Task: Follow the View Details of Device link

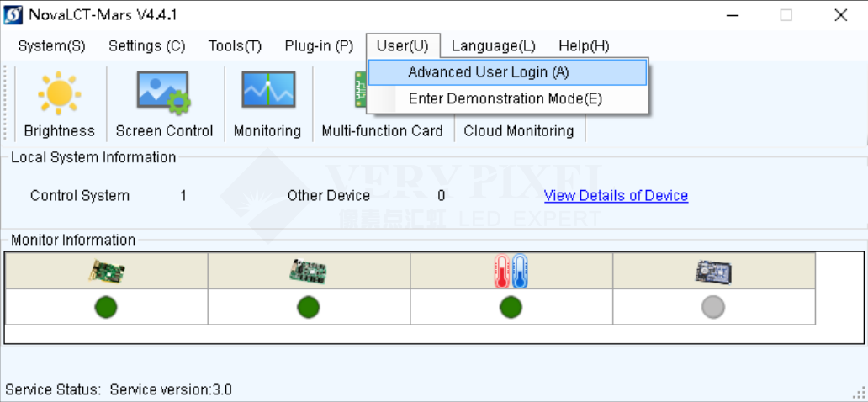Action: (617, 195)
